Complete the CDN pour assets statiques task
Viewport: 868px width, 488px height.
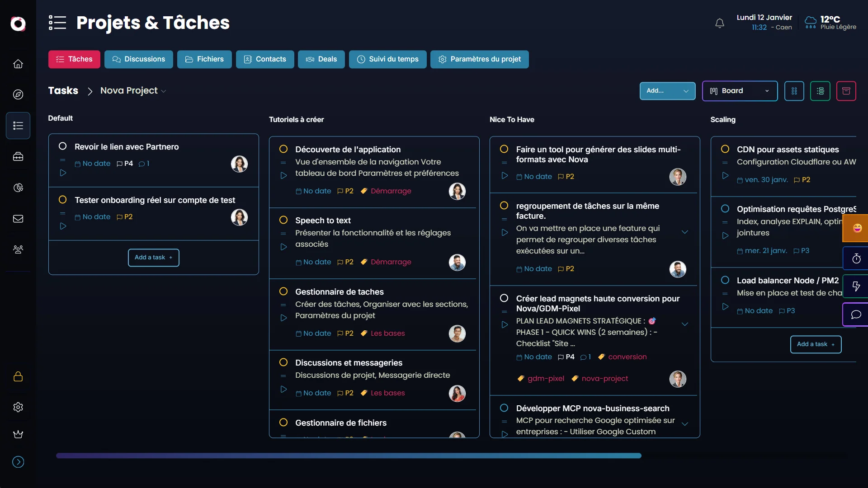coord(725,149)
